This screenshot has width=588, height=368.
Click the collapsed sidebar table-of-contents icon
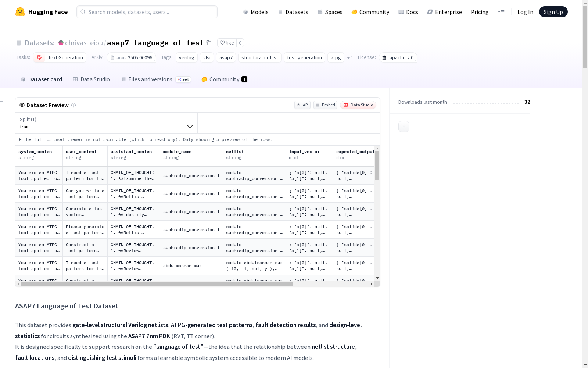tap(2, 102)
